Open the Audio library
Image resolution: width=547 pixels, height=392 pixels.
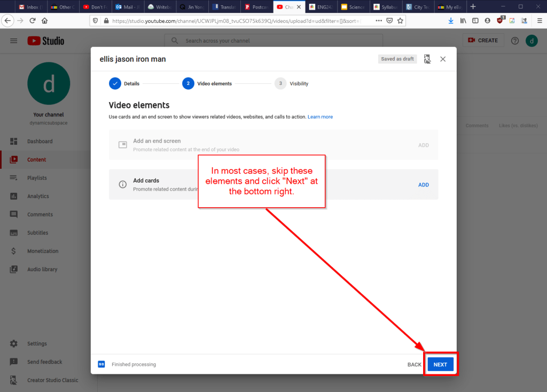pyautogui.click(x=42, y=270)
